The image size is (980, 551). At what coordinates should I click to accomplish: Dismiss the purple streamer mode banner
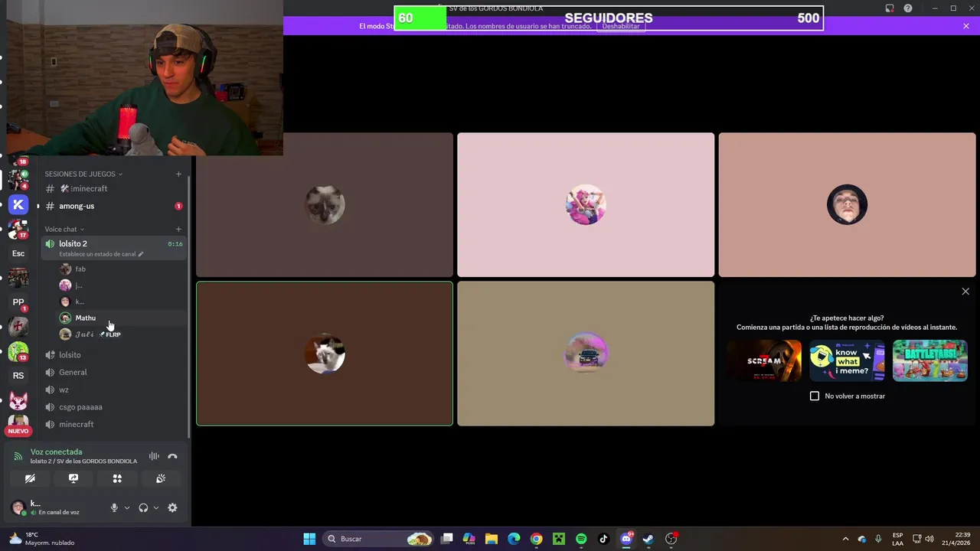966,26
